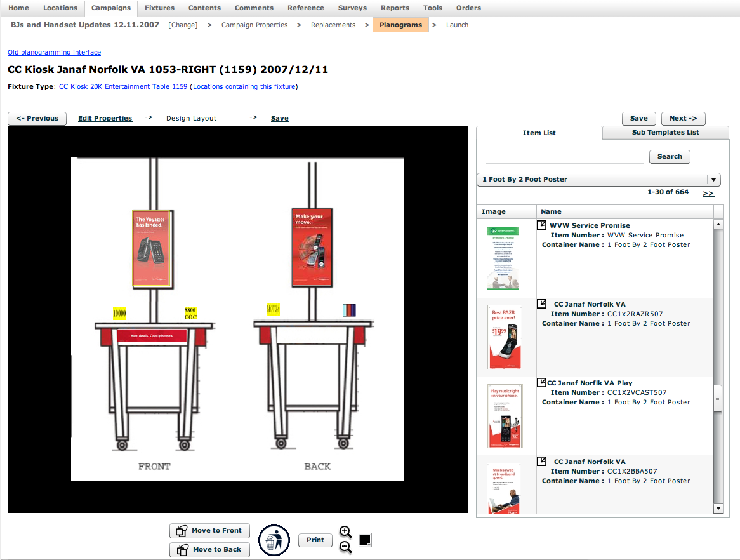Click the arrow icon beside CC Janaf Norflk VA Play
This screenshot has width=740, height=560.
coord(541,383)
